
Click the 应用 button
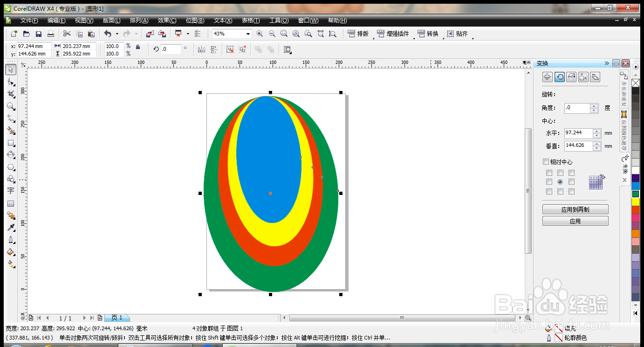575,221
